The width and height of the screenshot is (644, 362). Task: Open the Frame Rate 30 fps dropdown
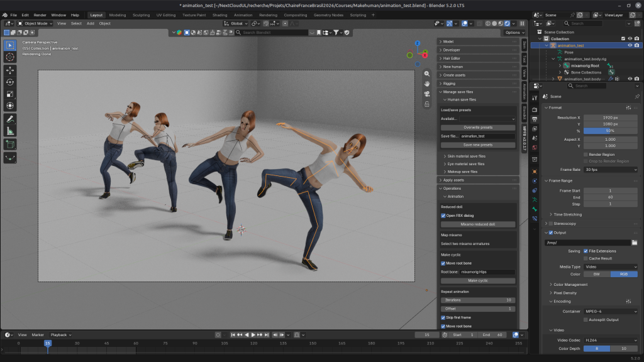(x=611, y=170)
